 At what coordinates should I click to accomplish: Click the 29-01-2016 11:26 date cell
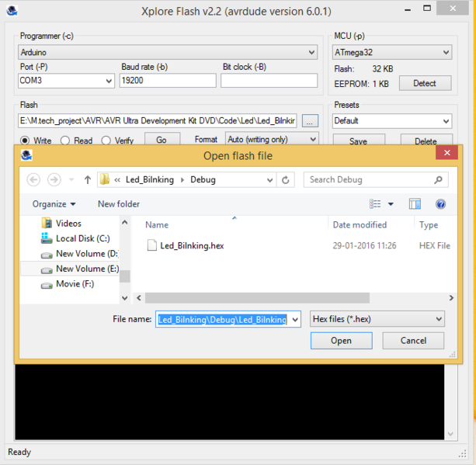pos(364,245)
